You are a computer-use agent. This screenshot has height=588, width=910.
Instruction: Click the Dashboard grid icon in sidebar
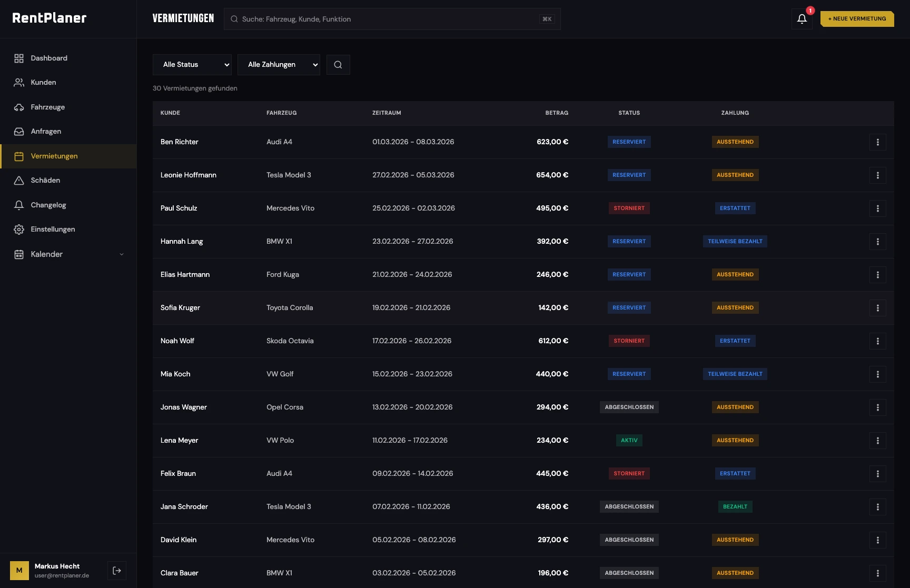(19, 58)
